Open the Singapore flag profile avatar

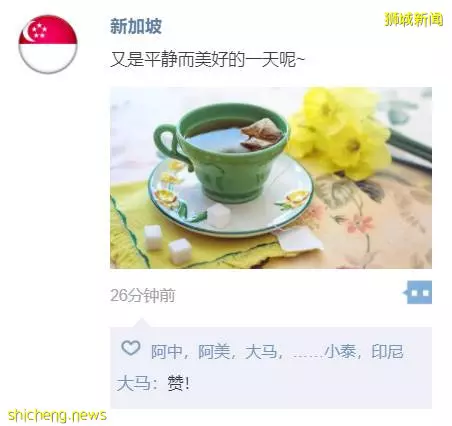[x=48, y=44]
